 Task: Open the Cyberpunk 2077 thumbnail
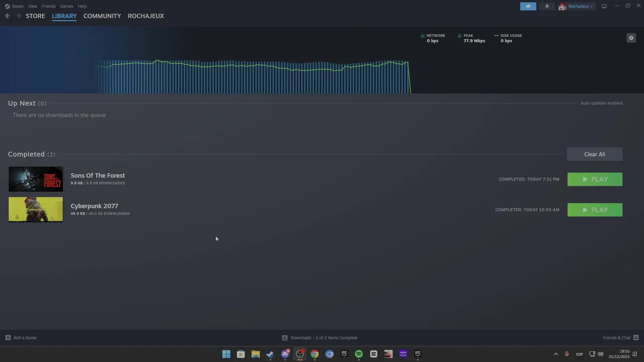36,209
